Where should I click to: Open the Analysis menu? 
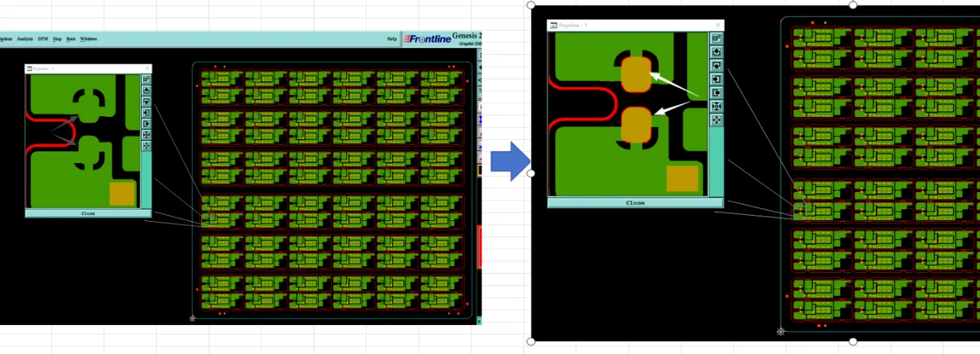(x=24, y=38)
